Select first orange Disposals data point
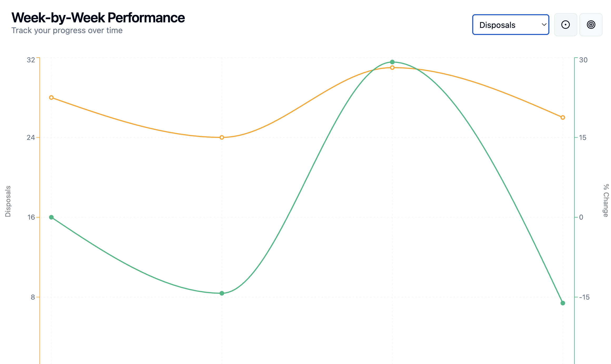 pos(51,98)
